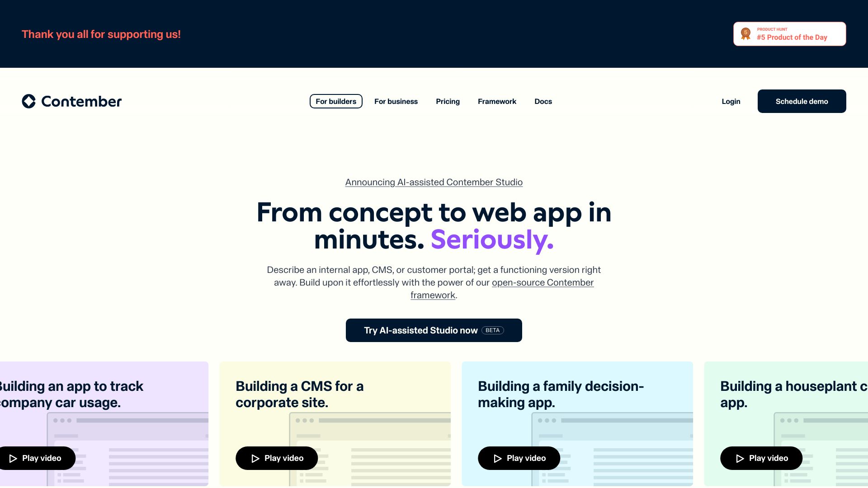The image size is (868, 488).
Task: Click the Schedule demo button
Action: (x=802, y=101)
